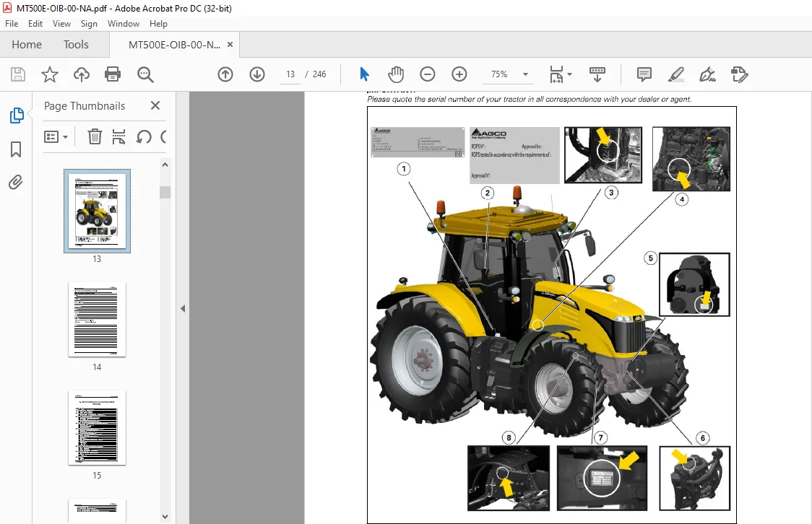Image resolution: width=812 pixels, height=524 pixels.
Task: Open the Sign menu
Action: [x=89, y=24]
